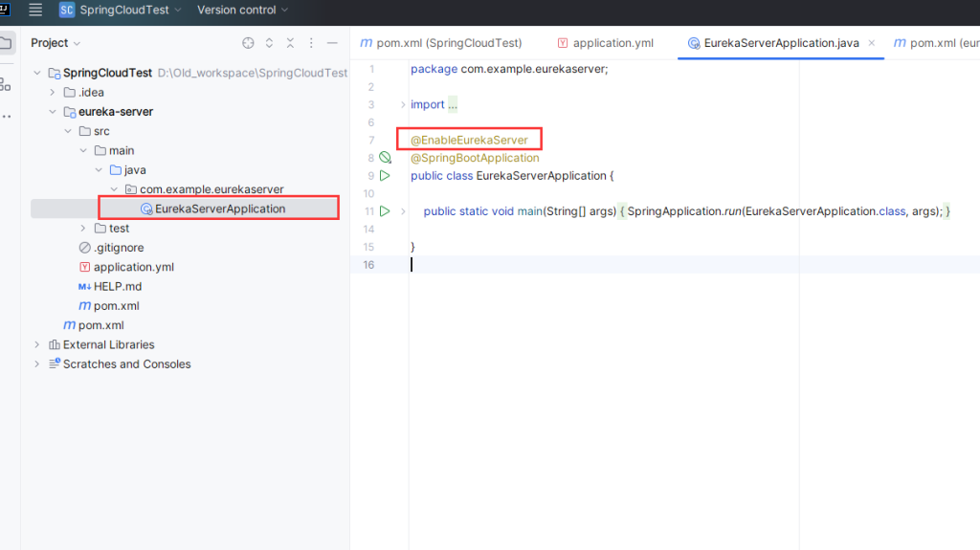This screenshot has height=550, width=980.
Task: Switch to the cut-off pom.xml (eur… tab
Action: coord(936,43)
